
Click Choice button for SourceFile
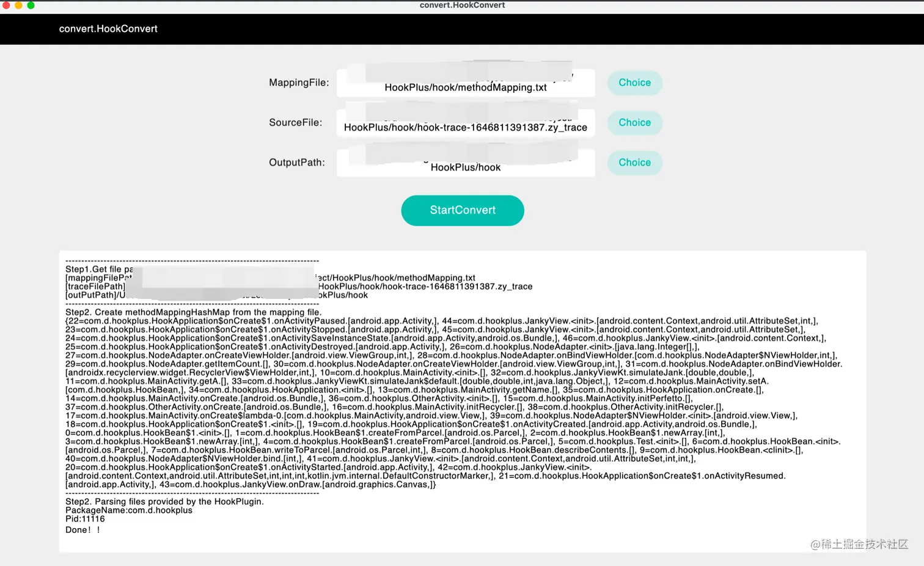point(634,122)
